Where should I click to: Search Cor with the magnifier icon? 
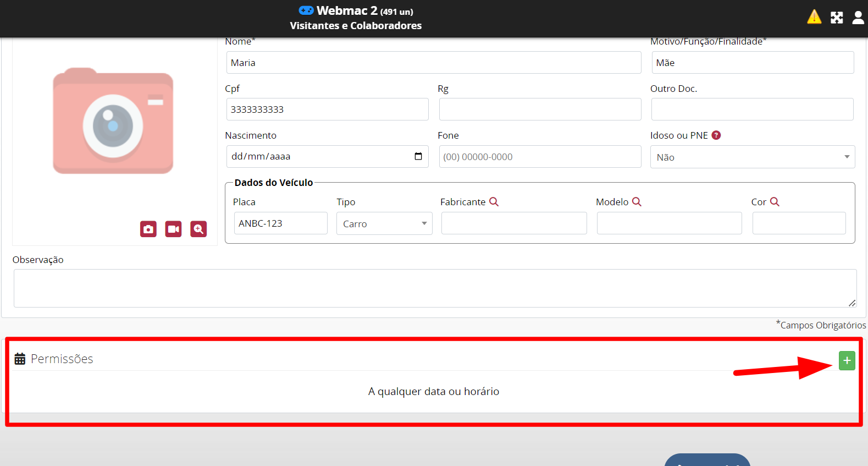(x=775, y=202)
